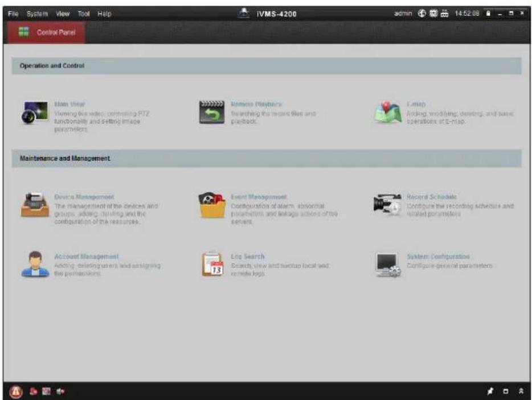Image resolution: width=532 pixels, height=400 pixels.
Task: Switch to the Control Panel tab
Action: [x=46, y=32]
